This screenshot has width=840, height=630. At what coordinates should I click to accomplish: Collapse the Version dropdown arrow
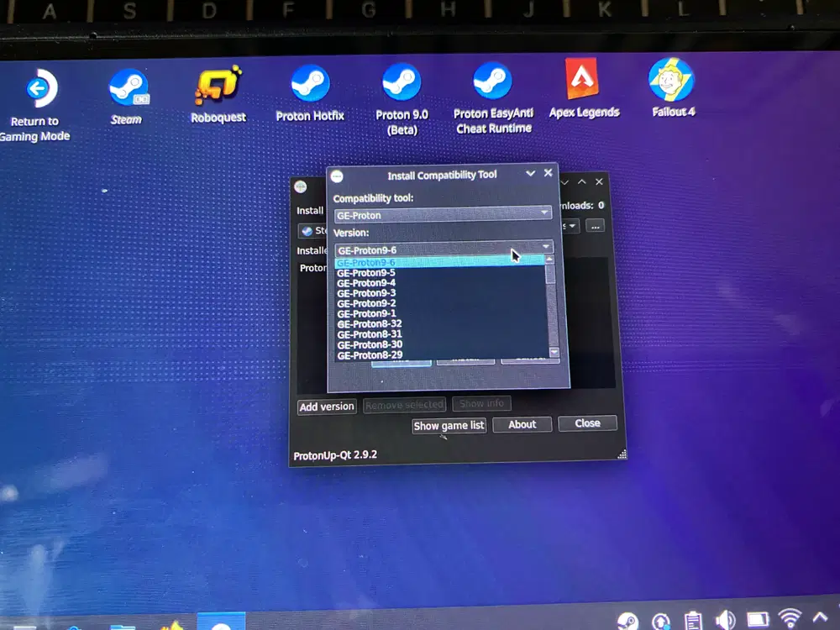[x=545, y=247]
